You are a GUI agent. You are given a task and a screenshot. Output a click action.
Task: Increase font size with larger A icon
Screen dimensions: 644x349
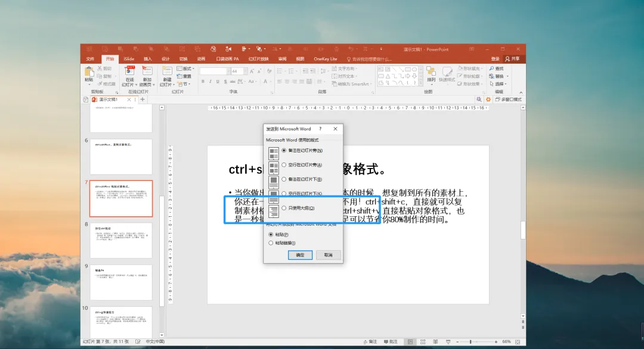pyautogui.click(x=252, y=71)
